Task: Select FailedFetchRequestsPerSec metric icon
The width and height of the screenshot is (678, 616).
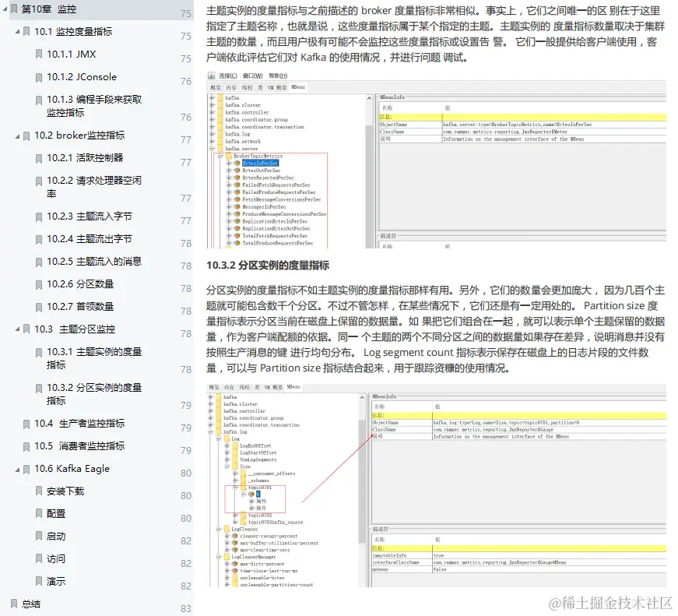Action: tap(237, 185)
